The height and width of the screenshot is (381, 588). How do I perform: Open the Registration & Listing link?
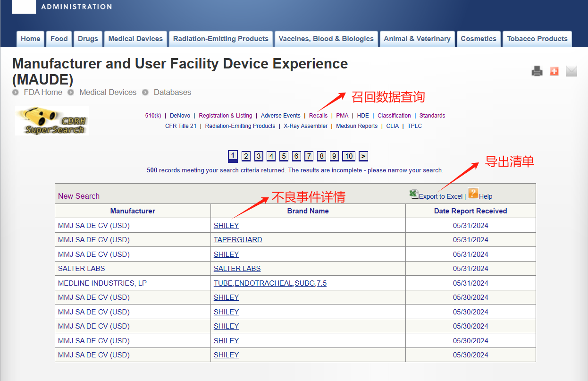[226, 116]
